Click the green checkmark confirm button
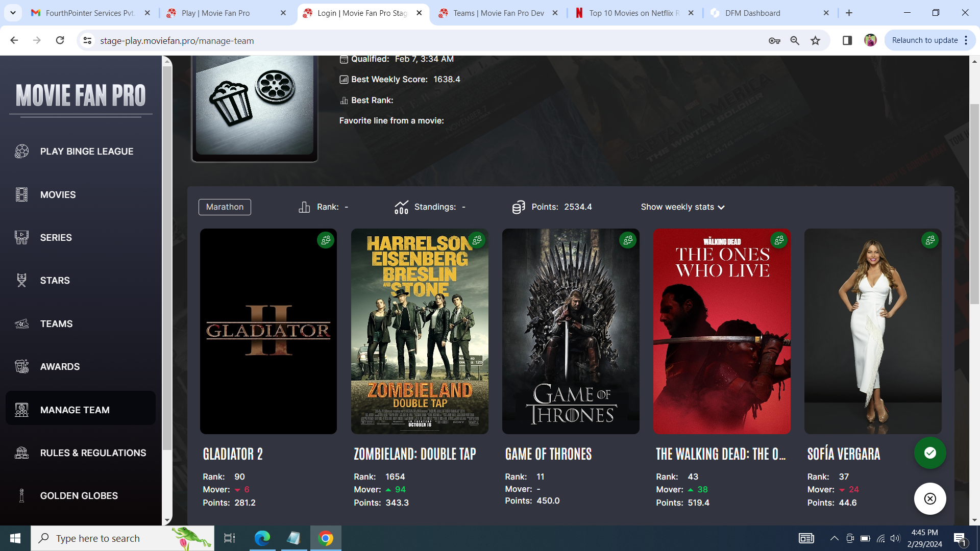Viewport: 980px width, 551px height. click(930, 453)
